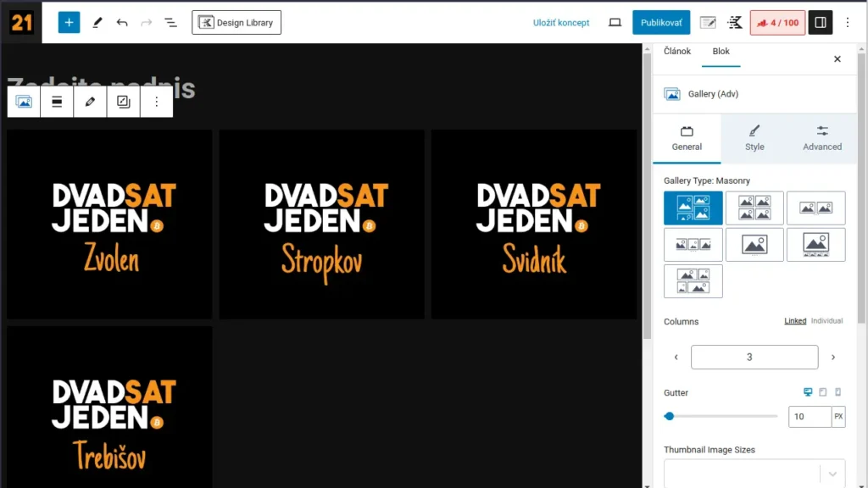Open block options three-dot menu
The width and height of the screenshot is (868, 488).
156,102
